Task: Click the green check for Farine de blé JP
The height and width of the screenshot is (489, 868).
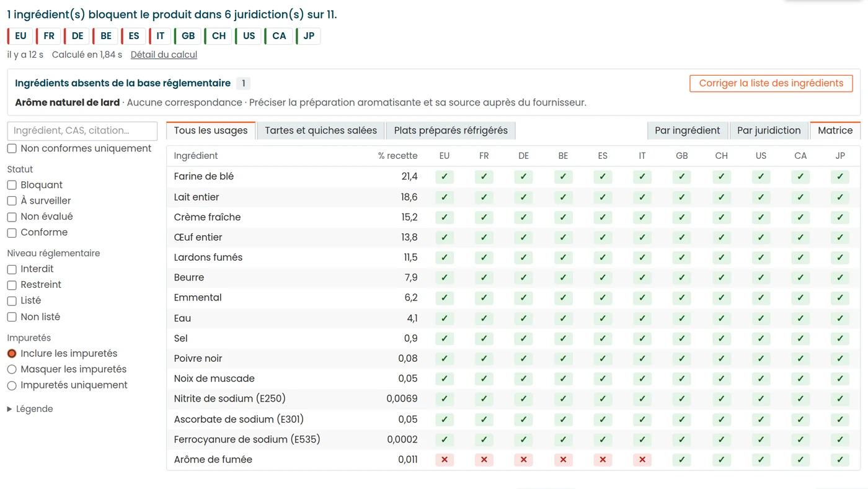Action: click(840, 176)
